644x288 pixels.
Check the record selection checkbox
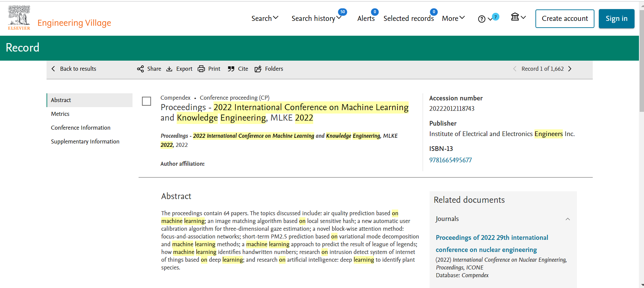146,101
